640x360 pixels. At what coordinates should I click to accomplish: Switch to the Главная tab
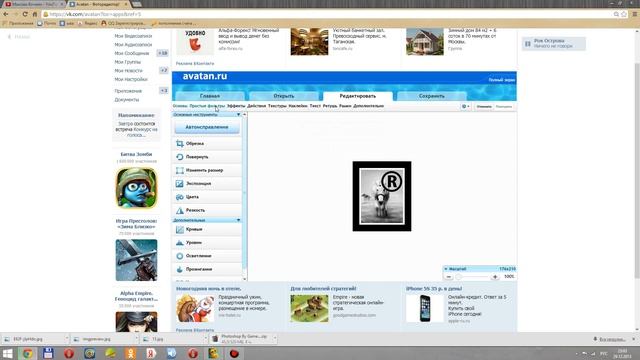(210, 96)
